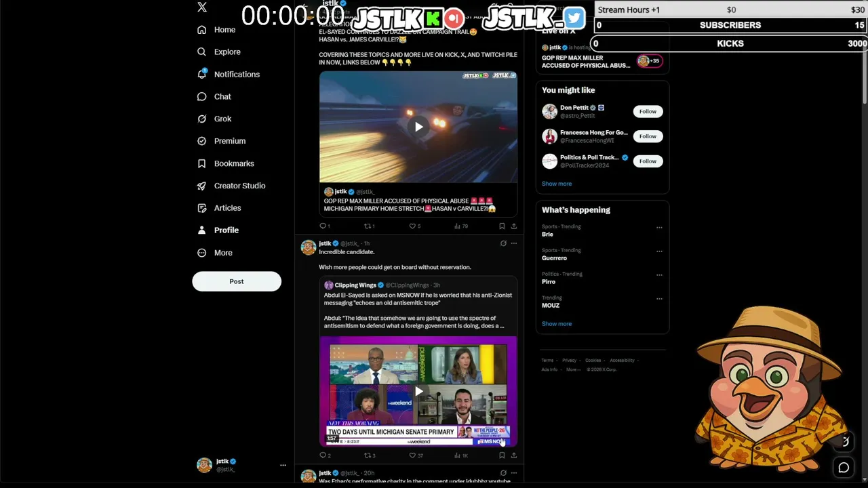Open the floating Grok button
Viewport: 868px width, 488px height.
pyautogui.click(x=844, y=443)
